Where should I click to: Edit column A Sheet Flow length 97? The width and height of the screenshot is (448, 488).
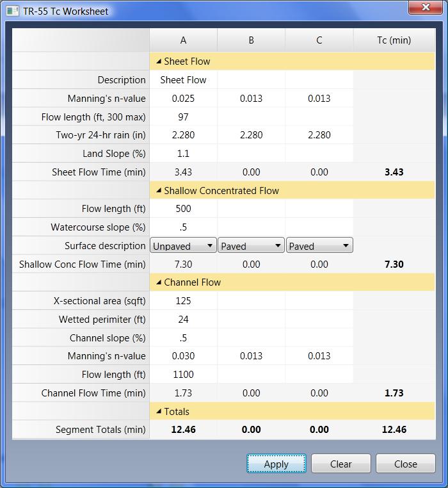pos(183,117)
